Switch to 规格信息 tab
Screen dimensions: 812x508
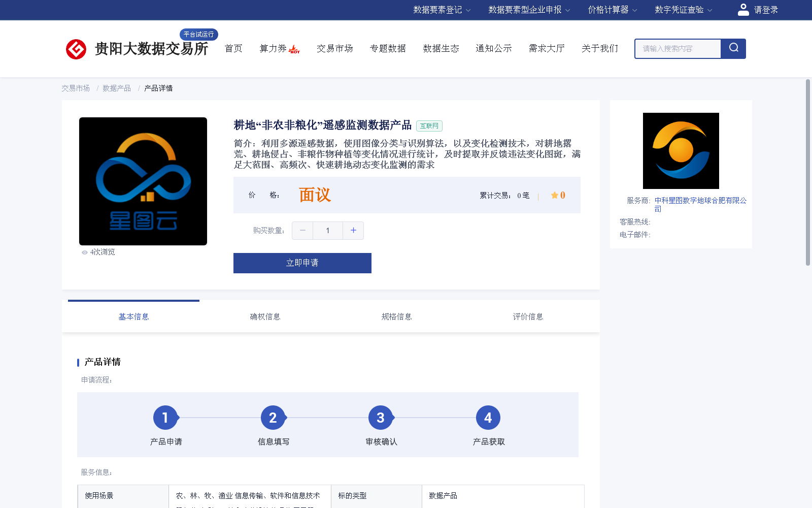point(396,317)
